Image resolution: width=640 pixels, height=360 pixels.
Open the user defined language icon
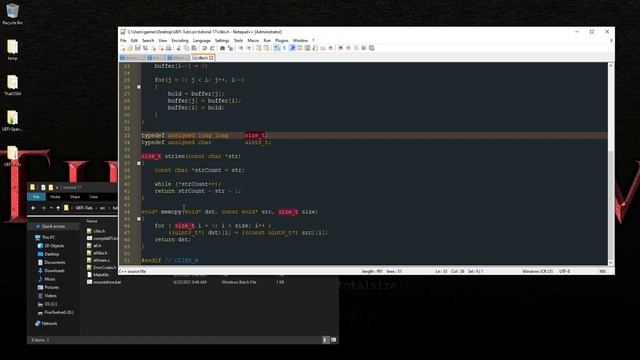point(300,48)
